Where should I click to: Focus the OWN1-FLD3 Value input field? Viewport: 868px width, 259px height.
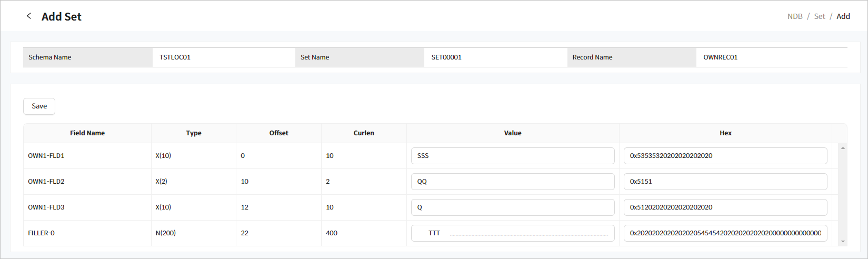(x=512, y=207)
